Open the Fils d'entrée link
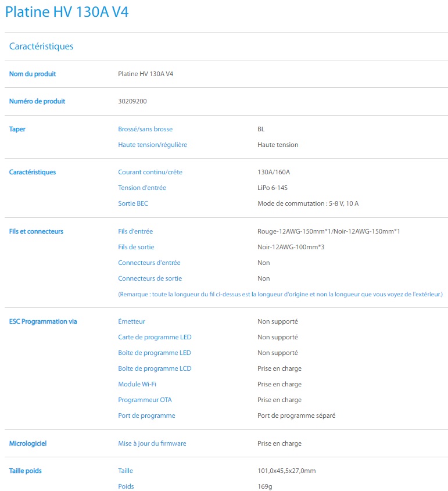 [x=135, y=231]
